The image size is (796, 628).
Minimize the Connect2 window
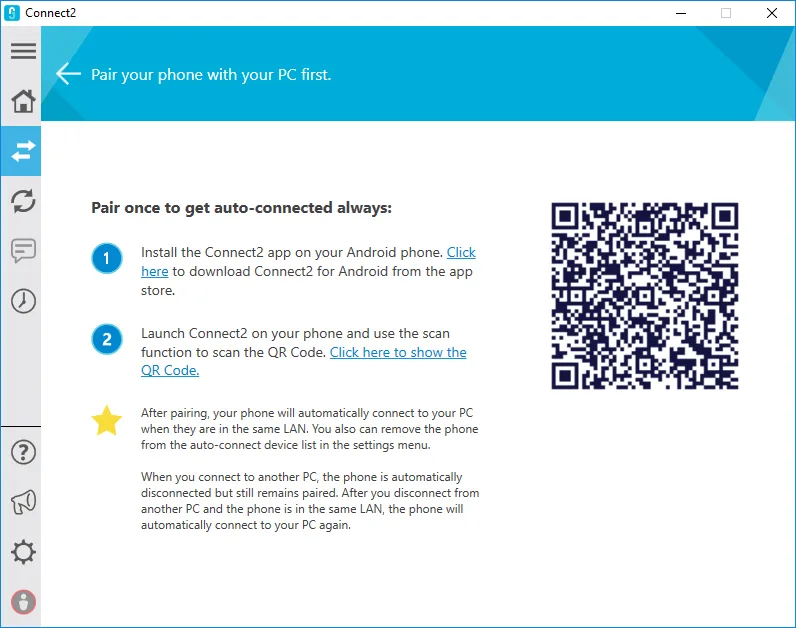click(681, 13)
